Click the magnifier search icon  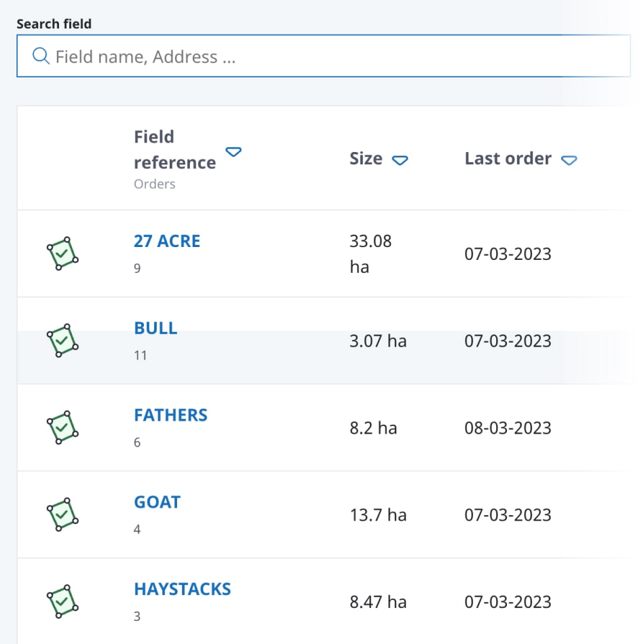[x=41, y=56]
